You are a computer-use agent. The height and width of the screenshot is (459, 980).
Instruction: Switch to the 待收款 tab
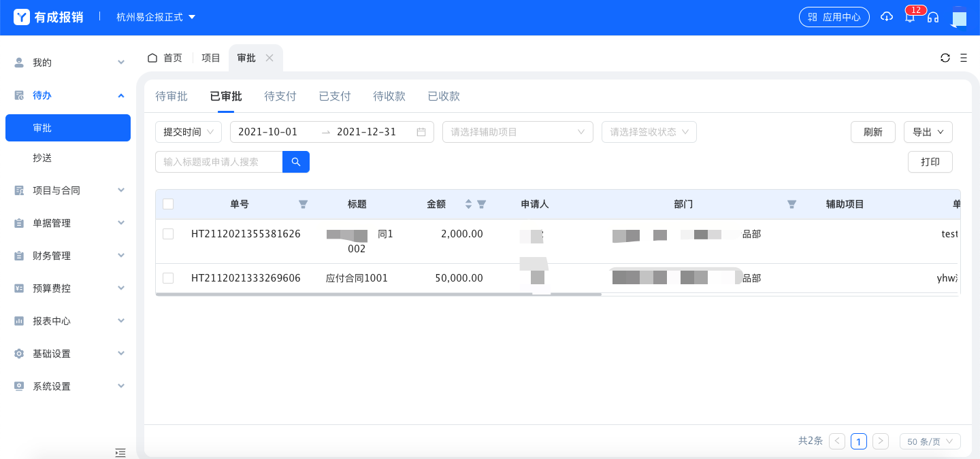[389, 97]
